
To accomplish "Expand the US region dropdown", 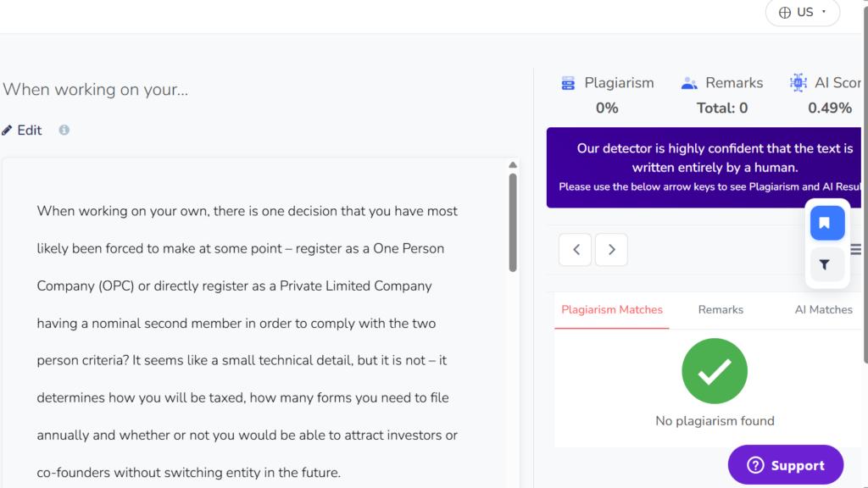I will 803,13.
